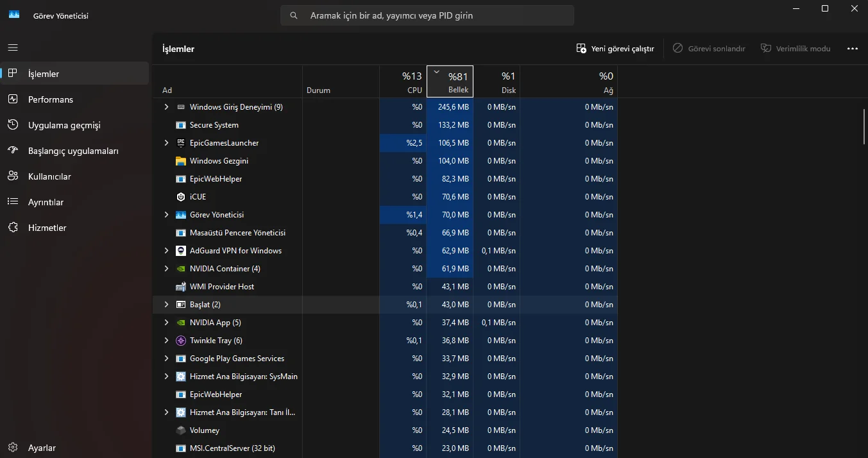Click the vertical scrollbar of process list
Viewport: 868px width, 458px height.
864,127
